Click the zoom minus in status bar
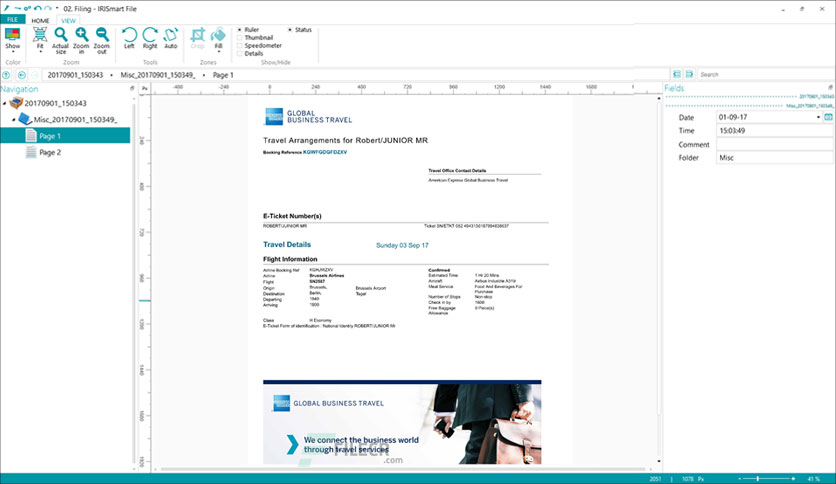836x484 pixels. [x=739, y=479]
